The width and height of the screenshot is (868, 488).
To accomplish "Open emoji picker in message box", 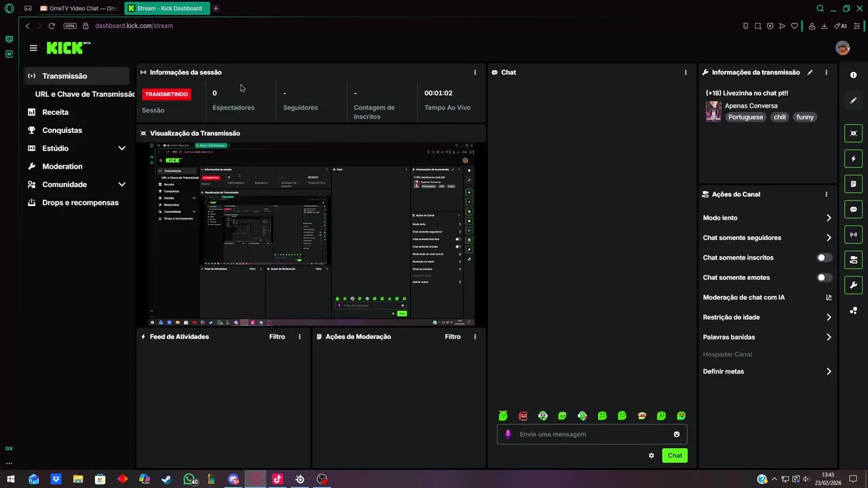I will click(x=677, y=434).
